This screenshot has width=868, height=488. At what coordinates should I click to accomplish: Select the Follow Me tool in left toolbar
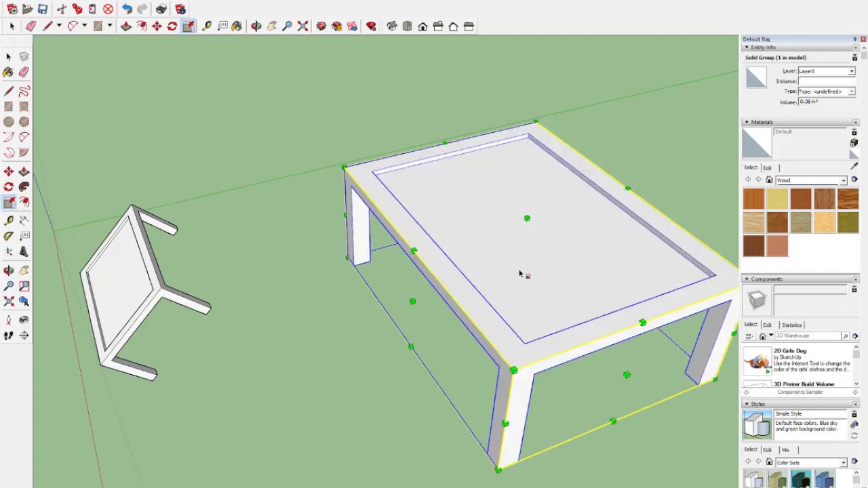pyautogui.click(x=24, y=186)
